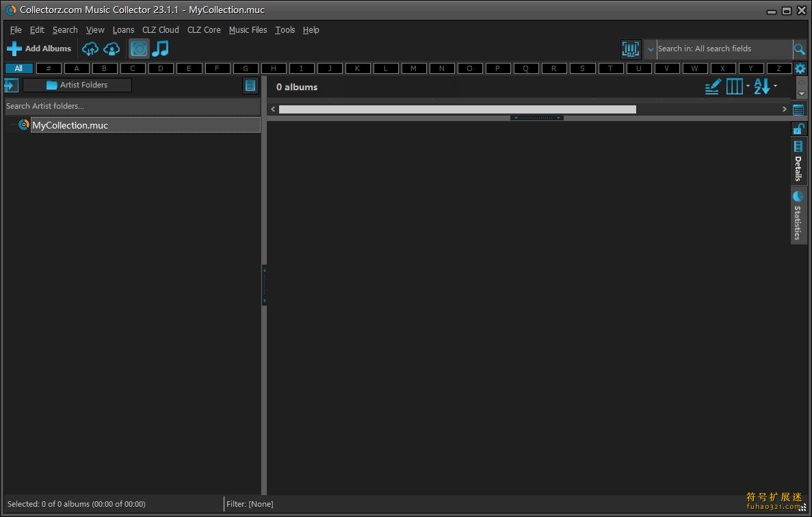812x517 pixels.
Task: Filter albums by the # button
Action: point(49,68)
